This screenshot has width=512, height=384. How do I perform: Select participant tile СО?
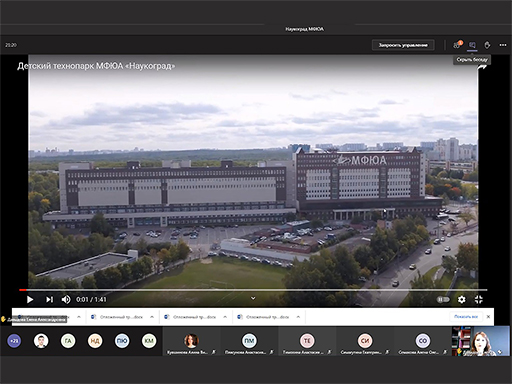(x=423, y=341)
